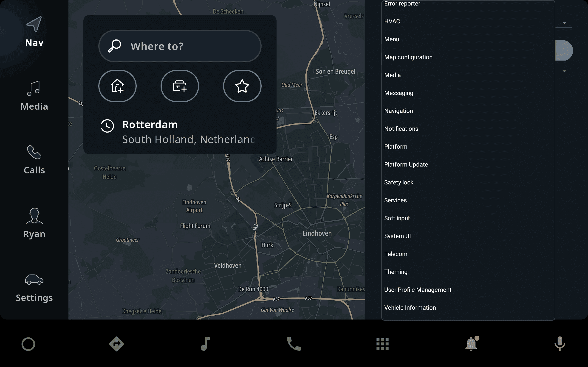Open Ryan's user profile
The height and width of the screenshot is (367, 588).
point(34,223)
